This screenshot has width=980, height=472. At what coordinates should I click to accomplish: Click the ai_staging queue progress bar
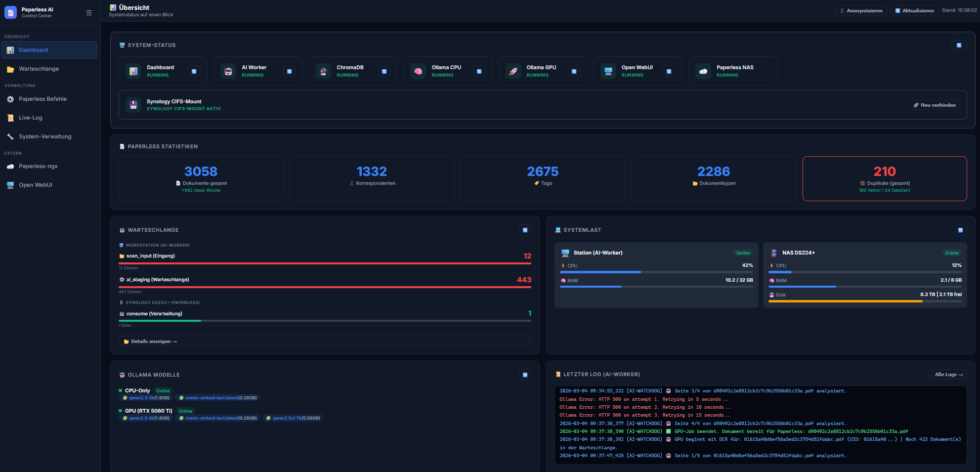point(325,287)
